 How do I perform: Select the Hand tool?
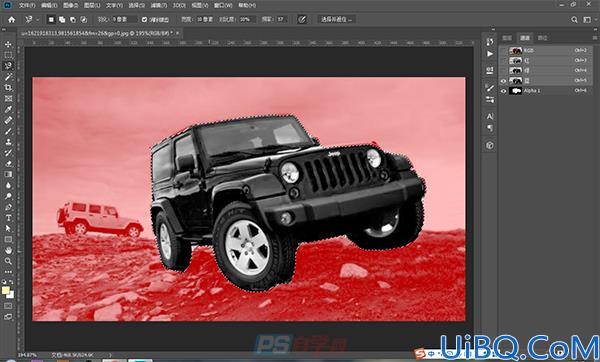pyautogui.click(x=8, y=250)
